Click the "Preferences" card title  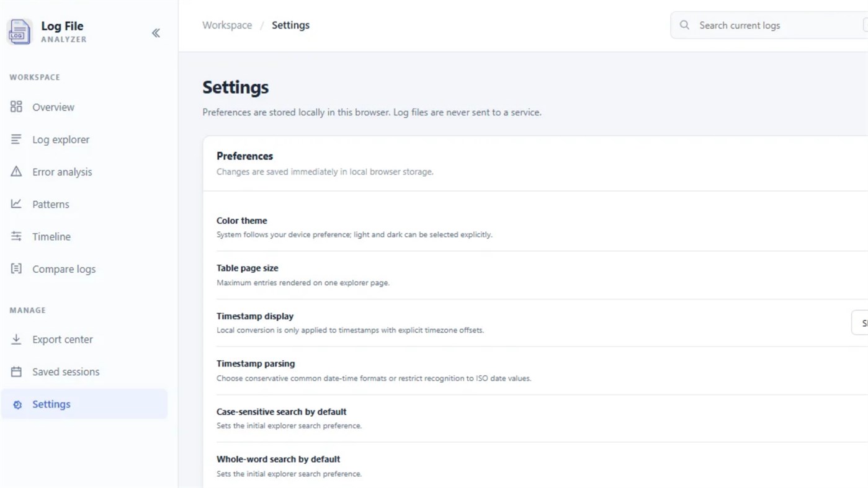tap(244, 156)
